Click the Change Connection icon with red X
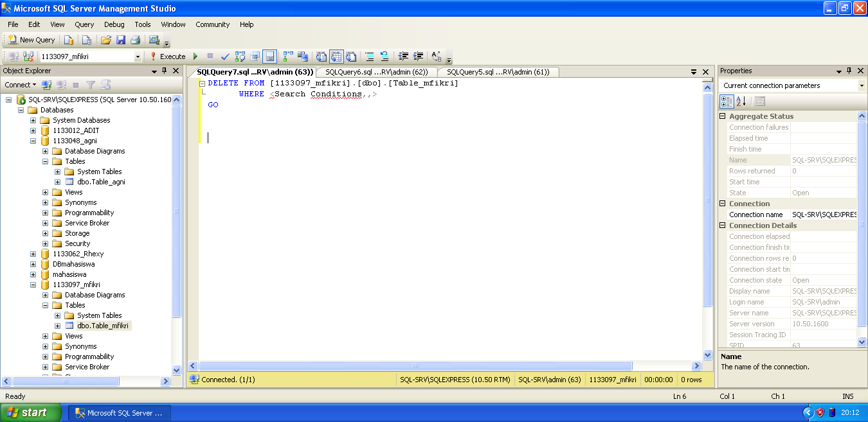The width and height of the screenshot is (868, 422). click(28, 57)
